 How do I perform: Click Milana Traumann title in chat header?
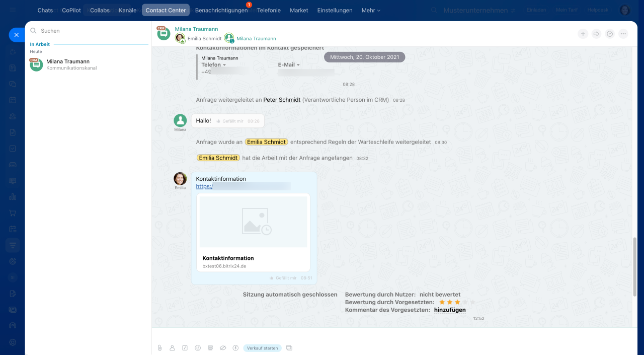point(197,29)
